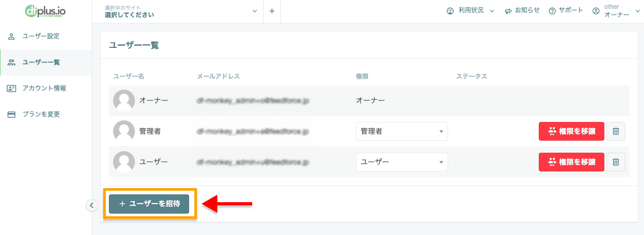644x235 pixels.
Task: Click the オーナー user name text
Action: click(x=154, y=101)
